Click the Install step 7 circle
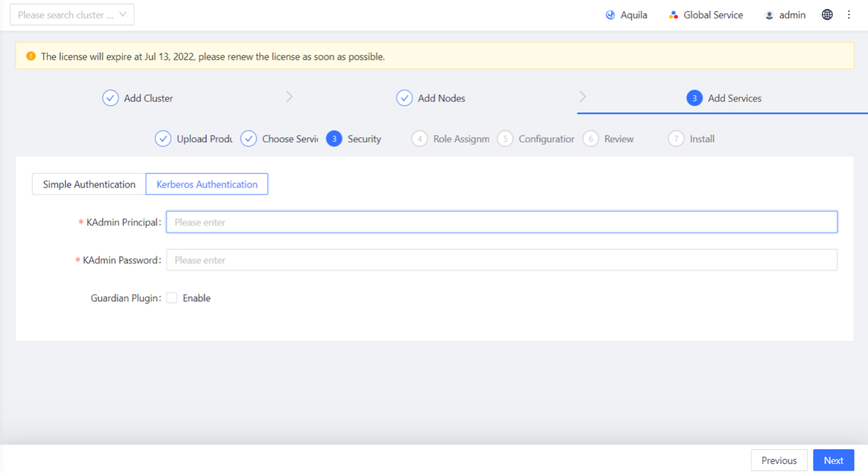Screen dimensions: 868x473 pyautogui.click(x=676, y=139)
